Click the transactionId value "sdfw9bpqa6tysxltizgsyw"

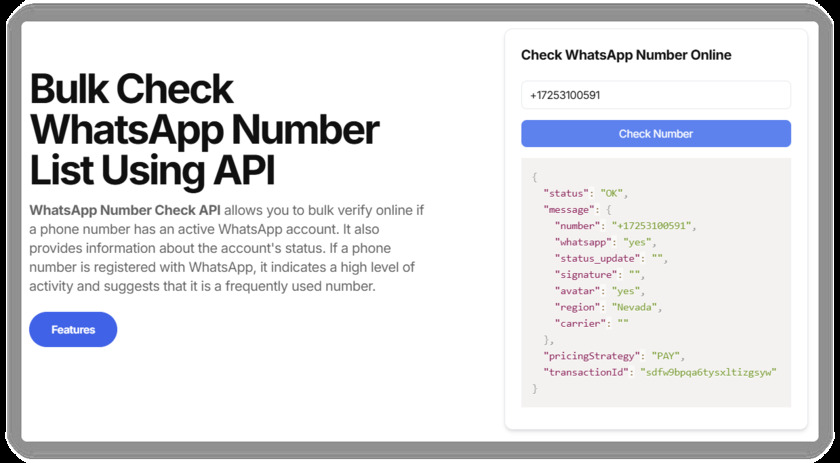click(708, 372)
